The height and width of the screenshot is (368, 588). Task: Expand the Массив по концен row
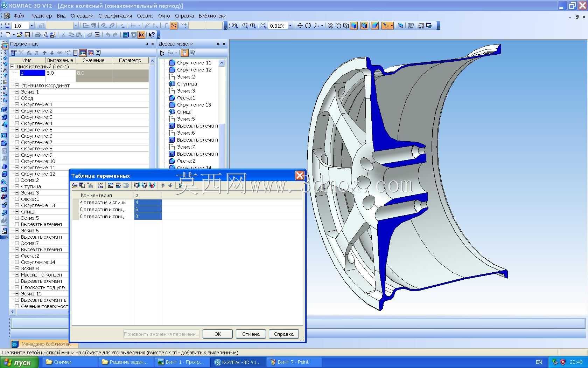(x=17, y=275)
